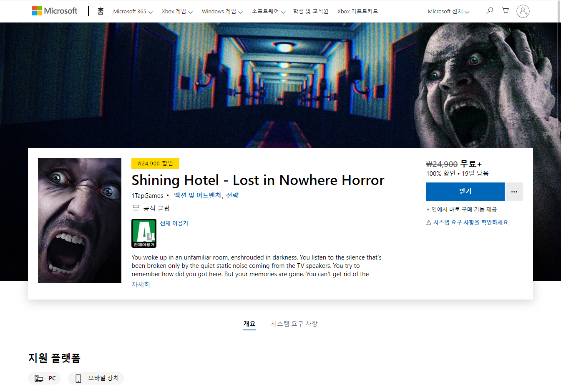Click the struck-through ₩24,900 price
Viewport: 561px width, 392px height.
point(442,164)
